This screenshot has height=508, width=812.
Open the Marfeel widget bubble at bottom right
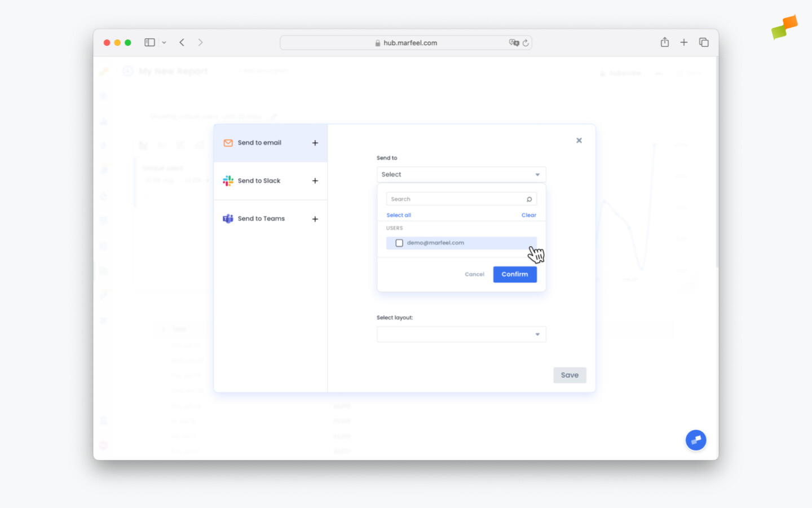tap(696, 440)
